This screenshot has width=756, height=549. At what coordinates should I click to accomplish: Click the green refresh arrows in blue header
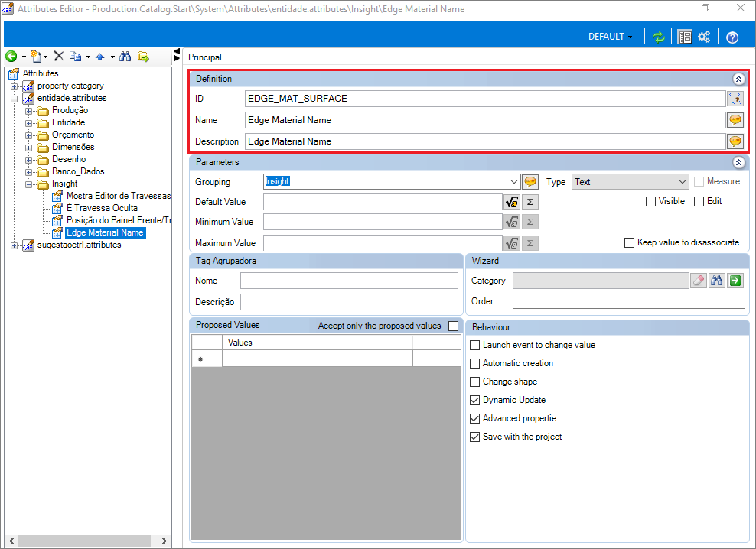tap(659, 37)
